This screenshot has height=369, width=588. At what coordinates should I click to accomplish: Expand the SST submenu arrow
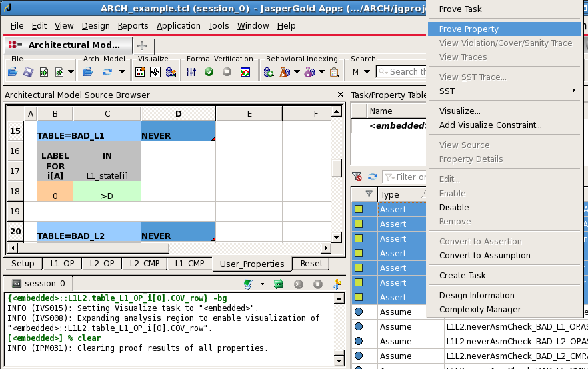(x=574, y=91)
